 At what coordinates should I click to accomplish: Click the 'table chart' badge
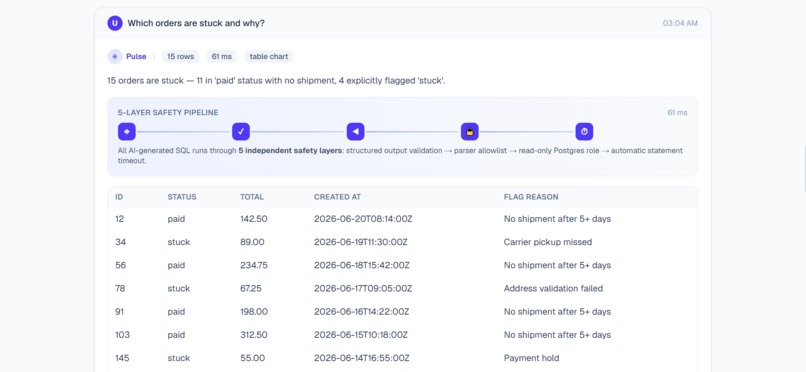[x=269, y=57]
